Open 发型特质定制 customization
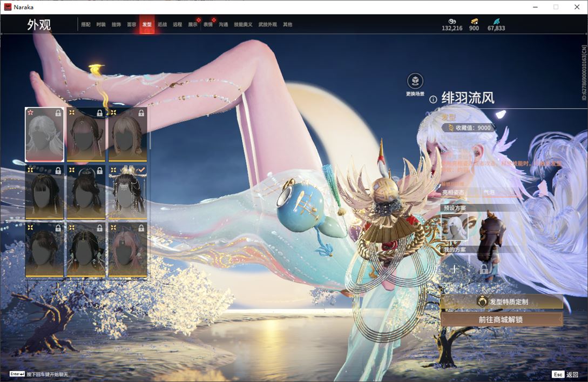The width and height of the screenshot is (588, 382). click(502, 301)
